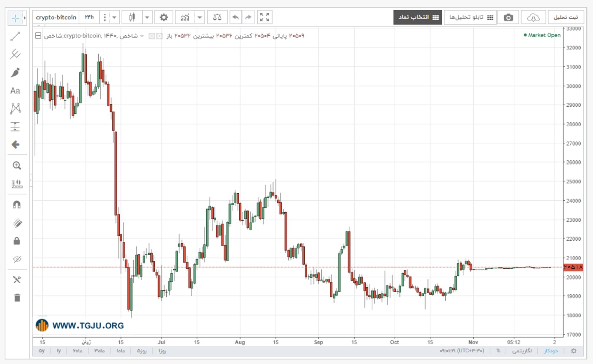Select the ۳ماه time range
Viewport: 593px width, 364px height.
point(99,351)
